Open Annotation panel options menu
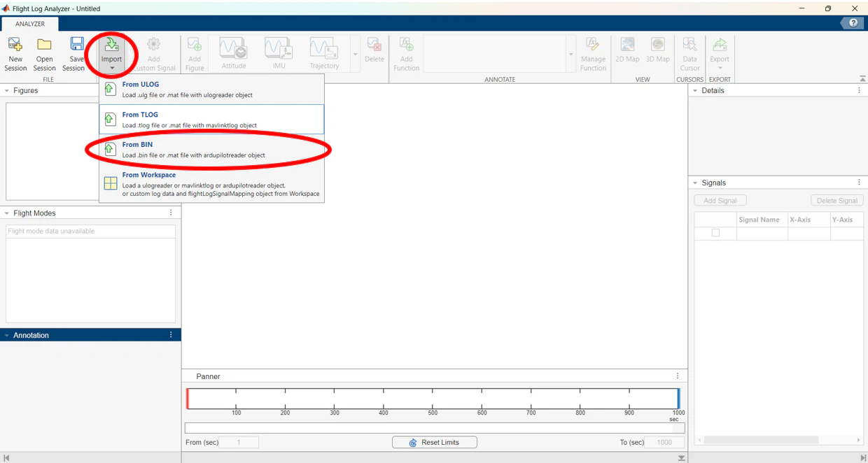Image resolution: width=868 pixels, height=463 pixels. click(x=171, y=335)
